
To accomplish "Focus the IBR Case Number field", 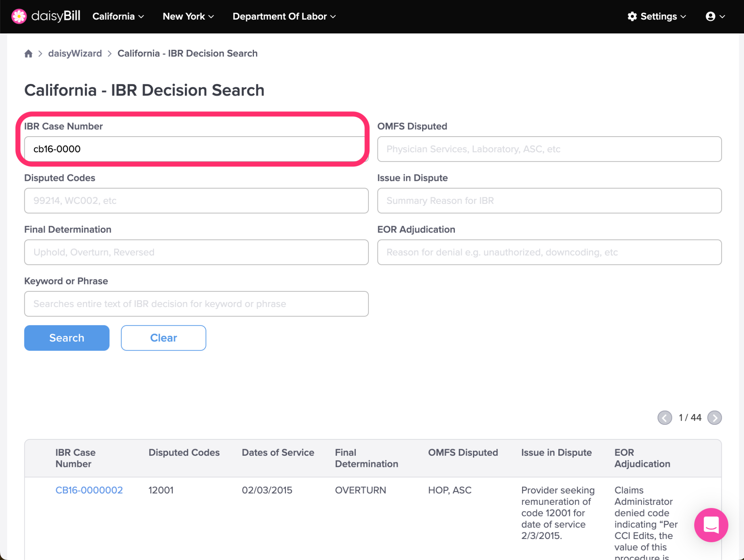I will pyautogui.click(x=196, y=149).
